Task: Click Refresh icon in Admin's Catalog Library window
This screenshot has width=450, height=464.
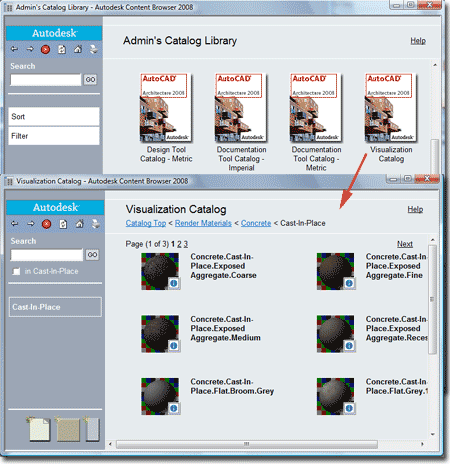Action: click(62, 50)
